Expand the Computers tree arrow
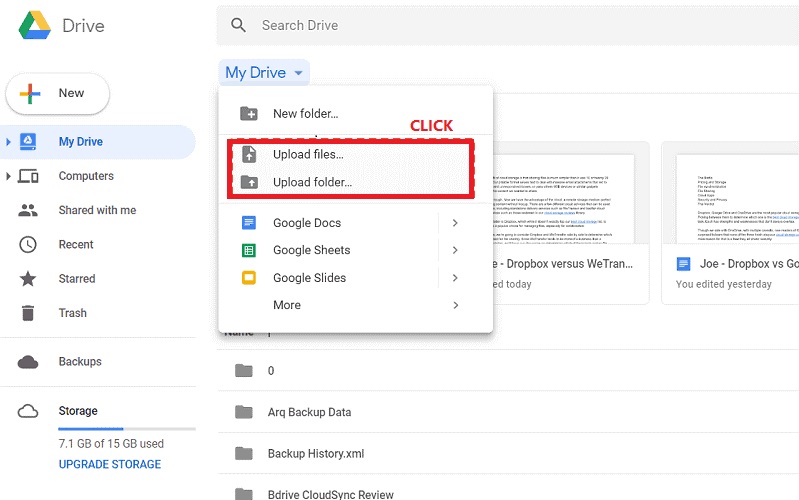This screenshot has width=799, height=500. tap(8, 176)
